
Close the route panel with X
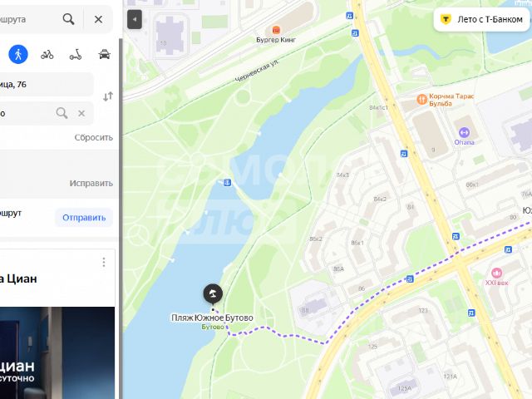point(98,19)
